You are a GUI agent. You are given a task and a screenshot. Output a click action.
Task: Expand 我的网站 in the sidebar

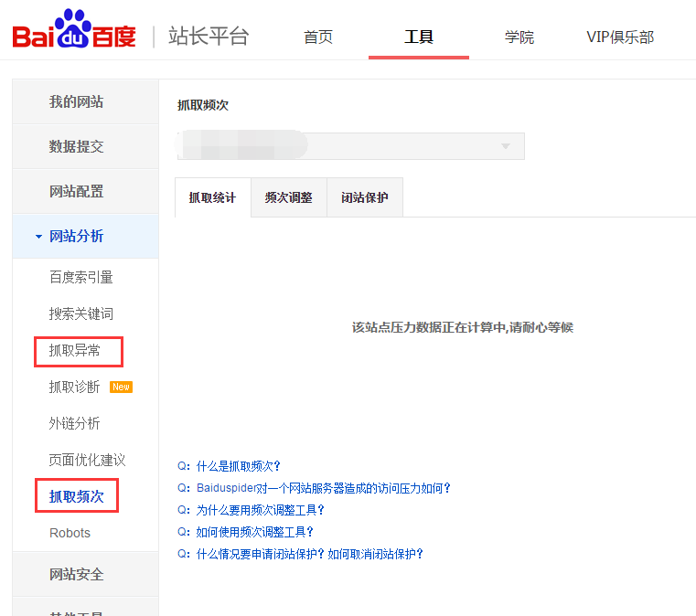point(76,101)
